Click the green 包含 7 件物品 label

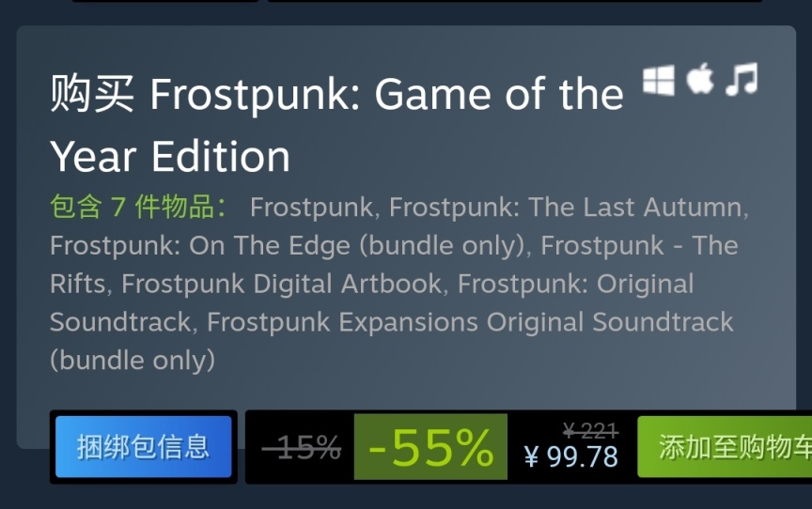pyautogui.click(x=139, y=207)
